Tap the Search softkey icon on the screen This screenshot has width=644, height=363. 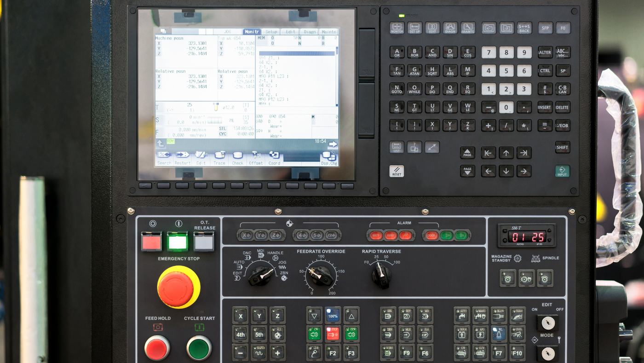[164, 155]
